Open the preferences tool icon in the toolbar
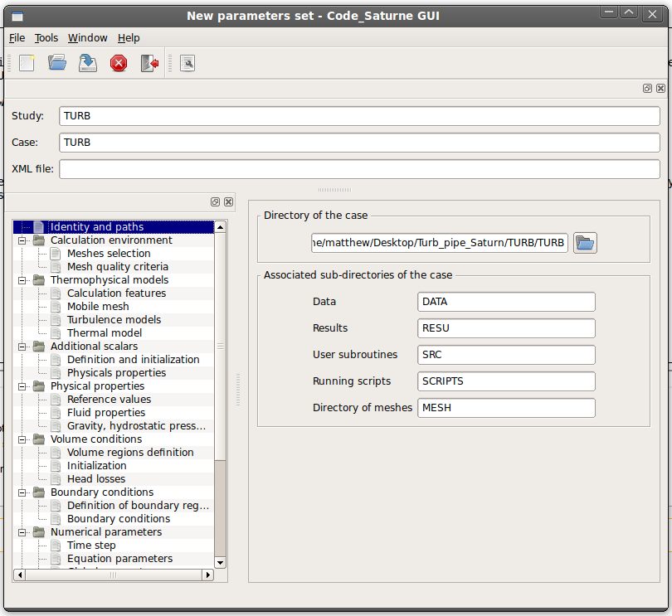 pyautogui.click(x=187, y=63)
